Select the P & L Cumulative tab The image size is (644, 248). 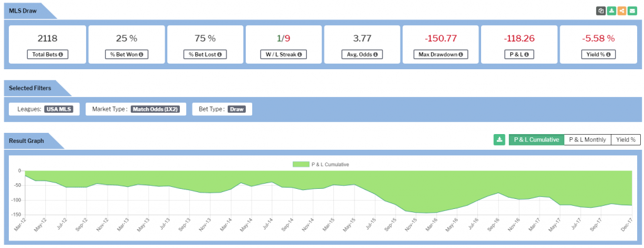coord(536,140)
